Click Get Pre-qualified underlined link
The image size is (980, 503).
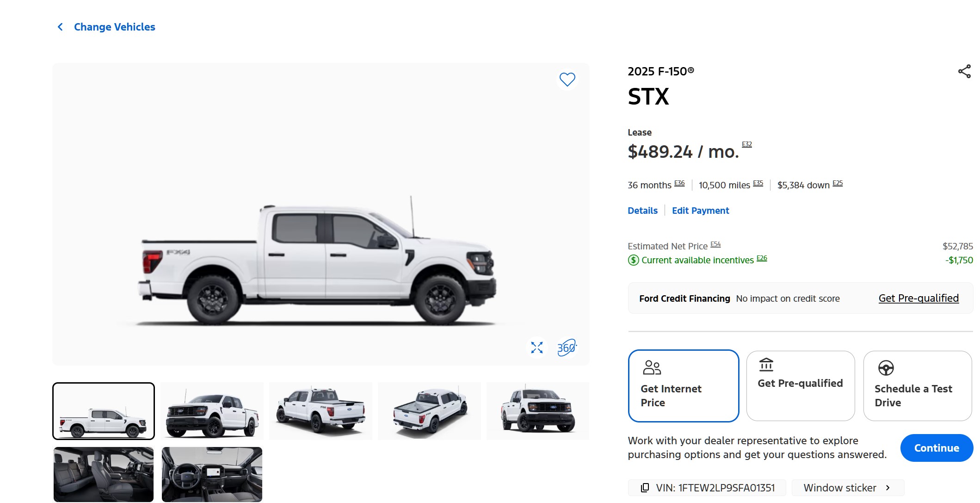pyautogui.click(x=918, y=298)
